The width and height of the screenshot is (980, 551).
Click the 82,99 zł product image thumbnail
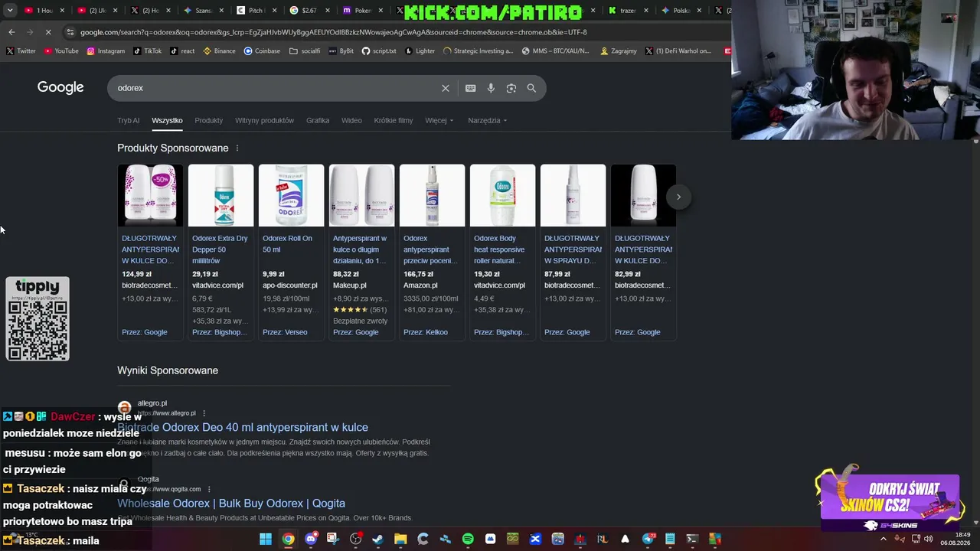coord(643,195)
